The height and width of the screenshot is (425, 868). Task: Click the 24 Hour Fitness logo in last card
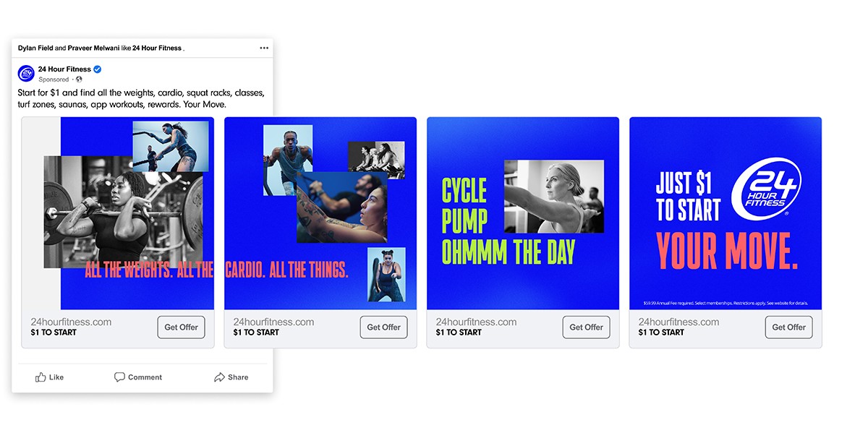(x=766, y=188)
